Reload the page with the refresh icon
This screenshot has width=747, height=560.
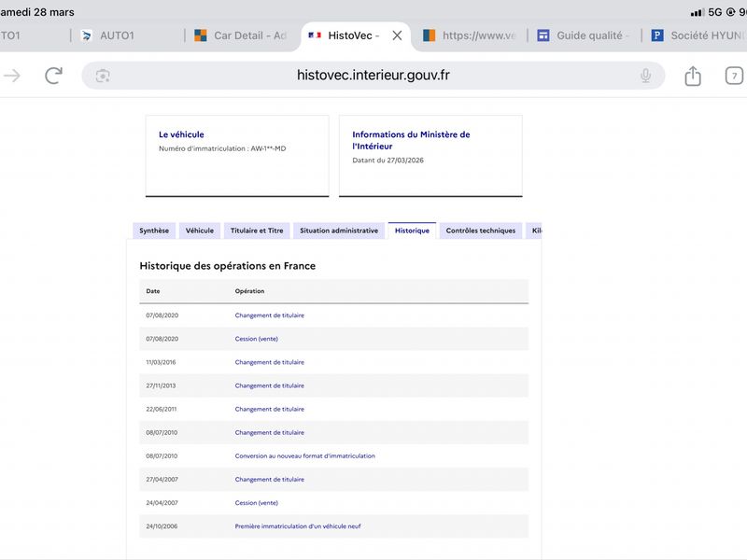(x=54, y=76)
